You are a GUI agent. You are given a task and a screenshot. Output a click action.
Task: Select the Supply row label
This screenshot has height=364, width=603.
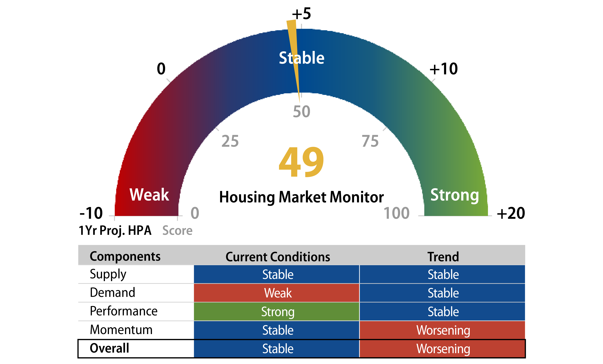(x=108, y=274)
